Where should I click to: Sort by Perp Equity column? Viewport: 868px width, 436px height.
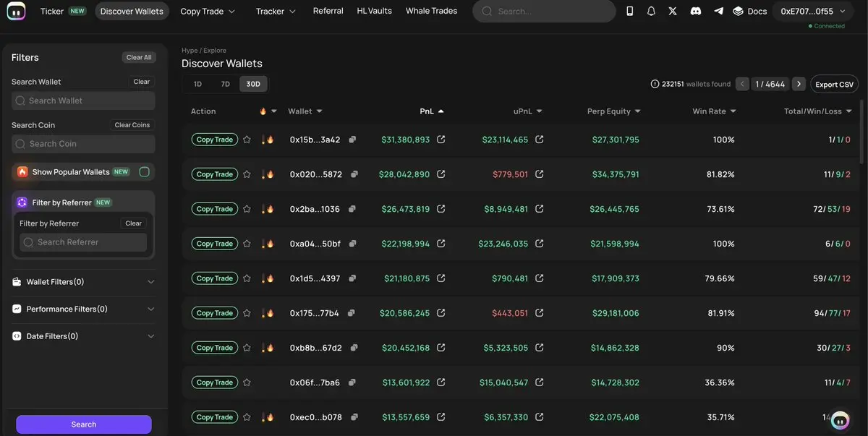pos(614,111)
